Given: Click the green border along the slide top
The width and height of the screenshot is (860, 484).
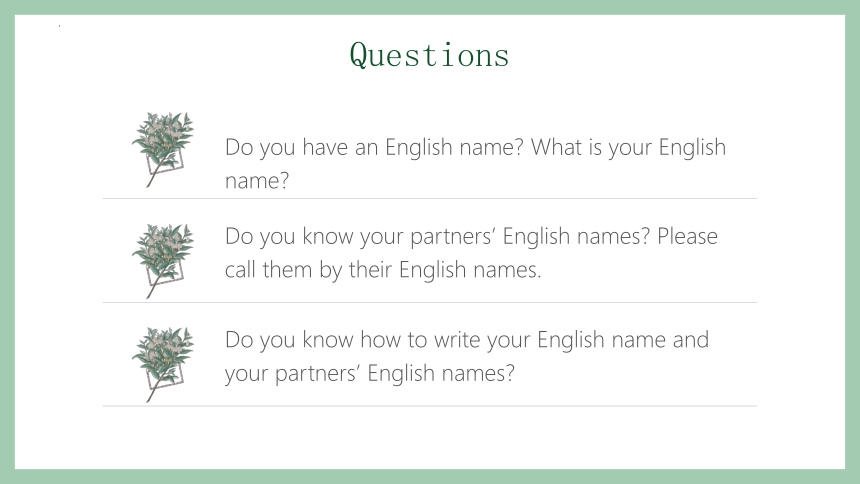Looking at the screenshot, I should click(x=430, y=7).
